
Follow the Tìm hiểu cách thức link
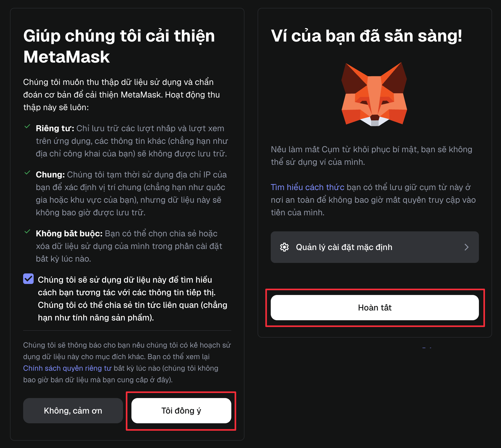(x=308, y=187)
